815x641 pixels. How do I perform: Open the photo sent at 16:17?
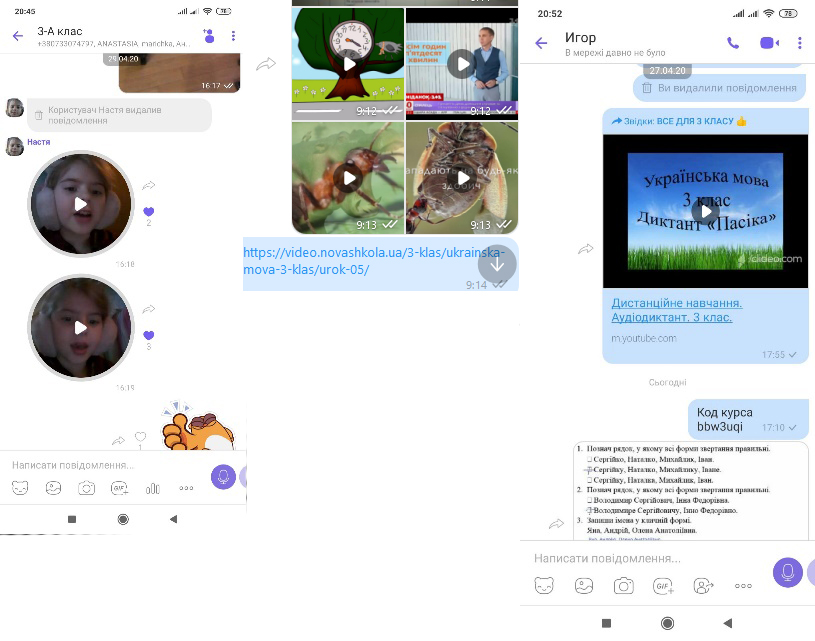pyautogui.click(x=179, y=73)
